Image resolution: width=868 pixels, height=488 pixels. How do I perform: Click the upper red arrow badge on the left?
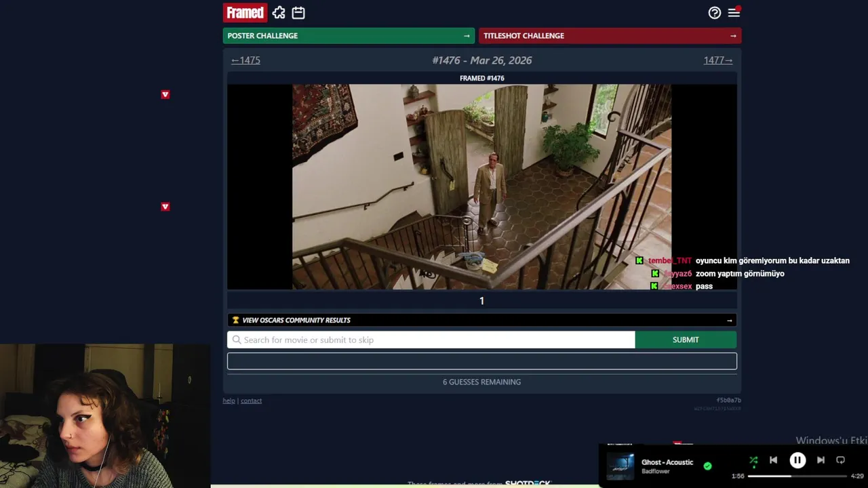click(165, 95)
